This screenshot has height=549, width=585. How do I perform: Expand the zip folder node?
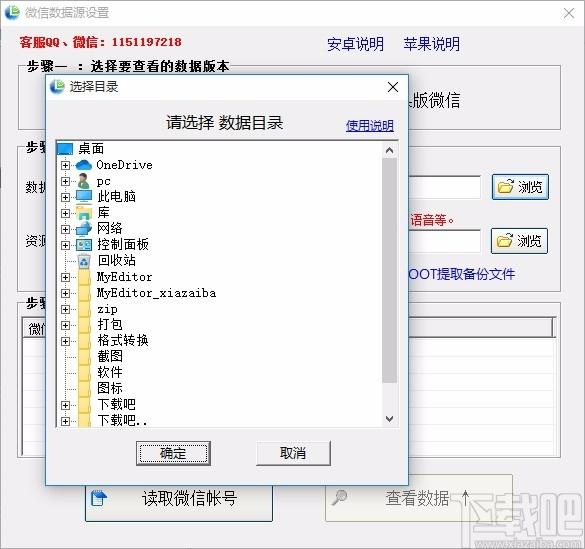click(65, 310)
